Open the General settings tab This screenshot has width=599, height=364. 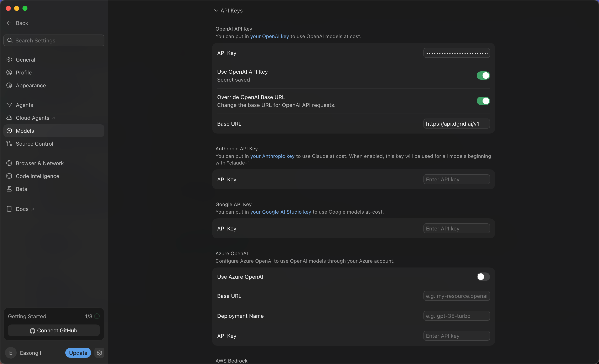click(54, 59)
